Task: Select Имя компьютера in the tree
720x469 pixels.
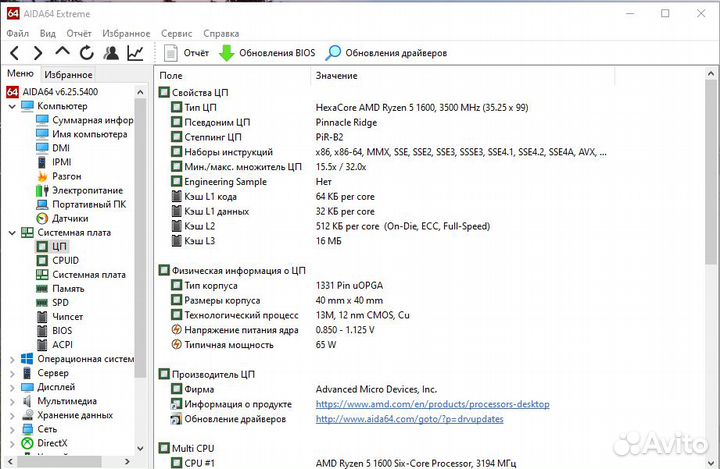Action: (x=82, y=134)
